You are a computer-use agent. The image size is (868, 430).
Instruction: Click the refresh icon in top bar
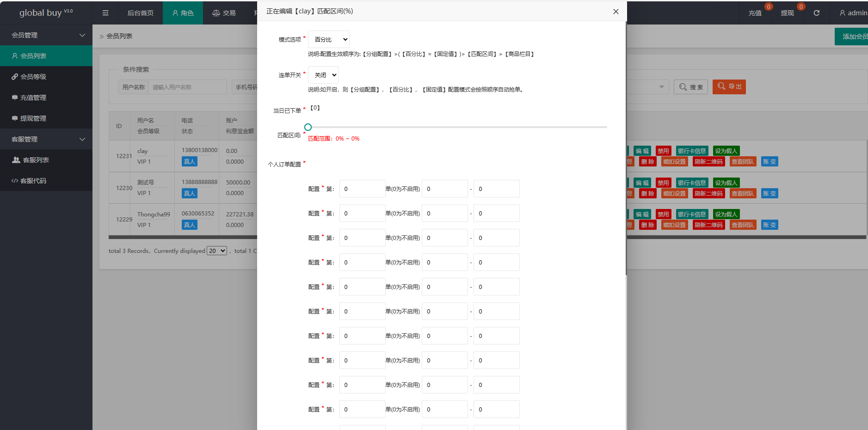(x=817, y=13)
